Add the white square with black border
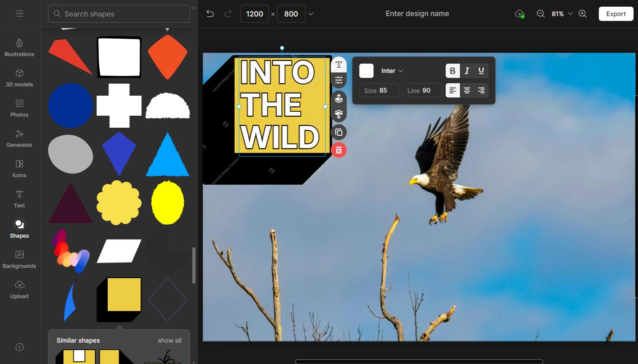Image resolution: width=638 pixels, height=364 pixels. pos(119,57)
